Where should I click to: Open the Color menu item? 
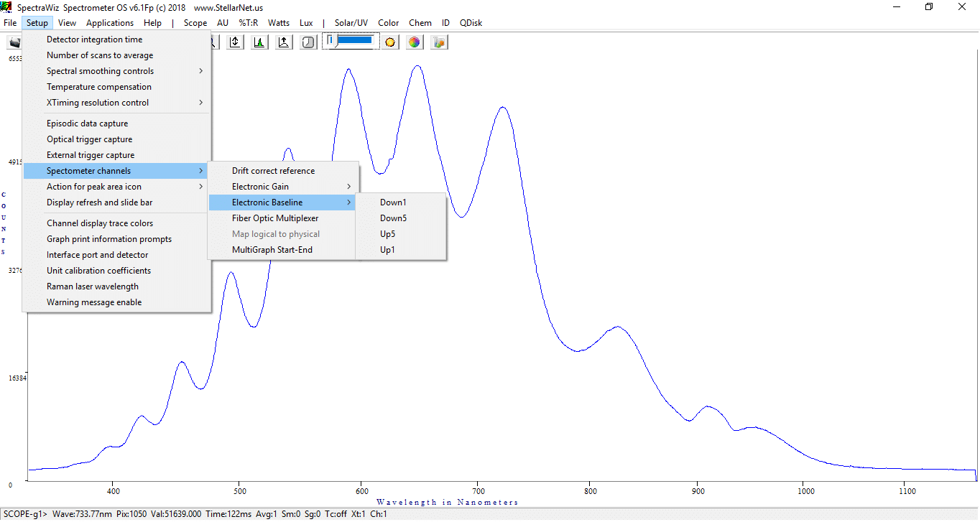(389, 23)
